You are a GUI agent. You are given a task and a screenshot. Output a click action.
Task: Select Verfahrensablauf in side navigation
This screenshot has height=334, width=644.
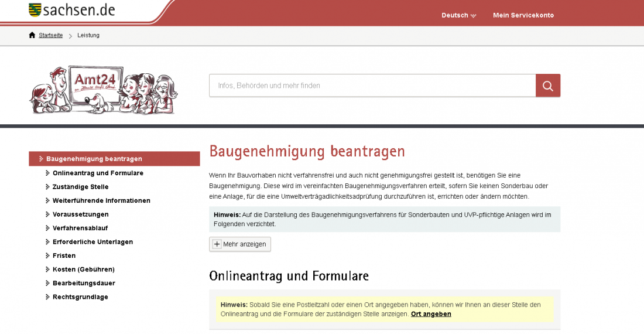pyautogui.click(x=80, y=228)
